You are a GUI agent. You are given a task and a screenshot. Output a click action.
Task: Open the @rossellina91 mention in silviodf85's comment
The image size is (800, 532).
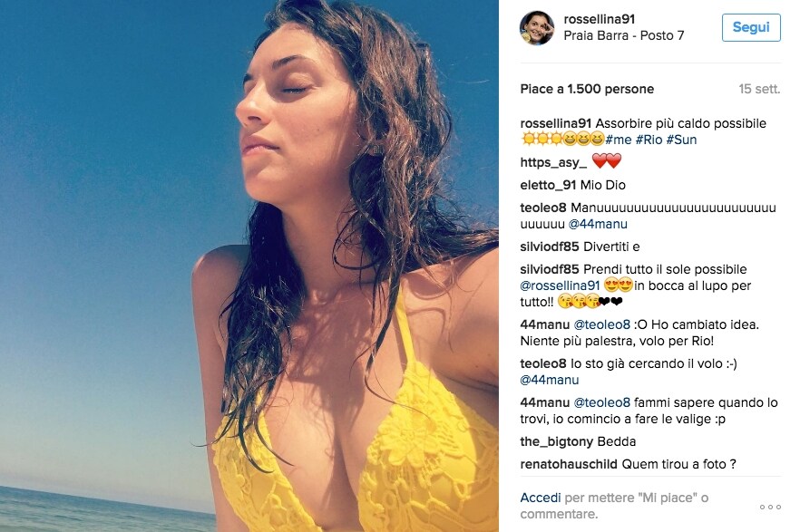[x=560, y=285]
